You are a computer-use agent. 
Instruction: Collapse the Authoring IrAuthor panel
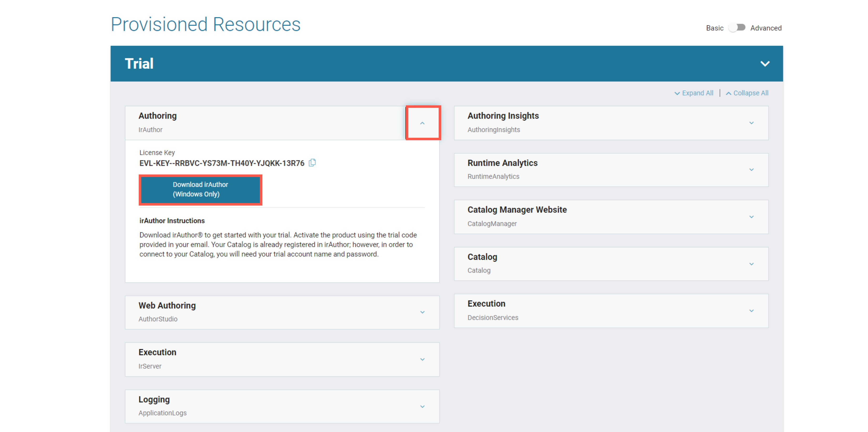click(422, 123)
